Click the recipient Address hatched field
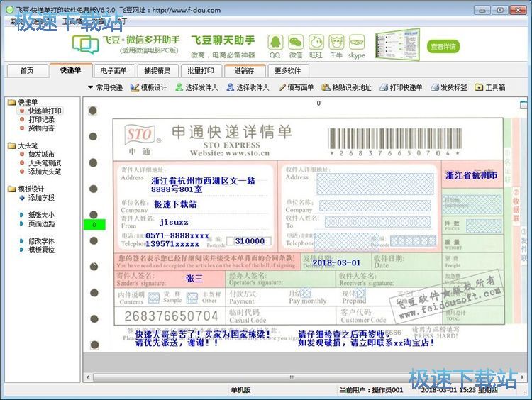Viewport: 532px width, 400px height. 375,184
